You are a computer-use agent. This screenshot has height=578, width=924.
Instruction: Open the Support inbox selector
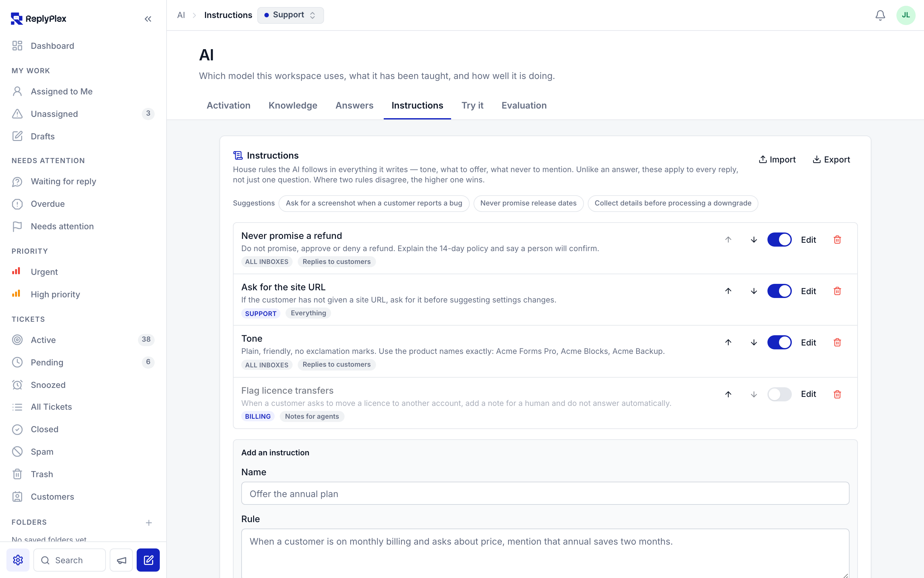(x=291, y=15)
